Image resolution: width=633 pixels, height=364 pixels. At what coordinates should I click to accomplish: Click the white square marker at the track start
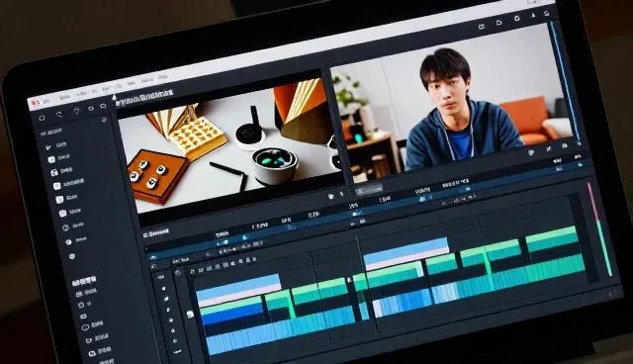[x=190, y=314]
